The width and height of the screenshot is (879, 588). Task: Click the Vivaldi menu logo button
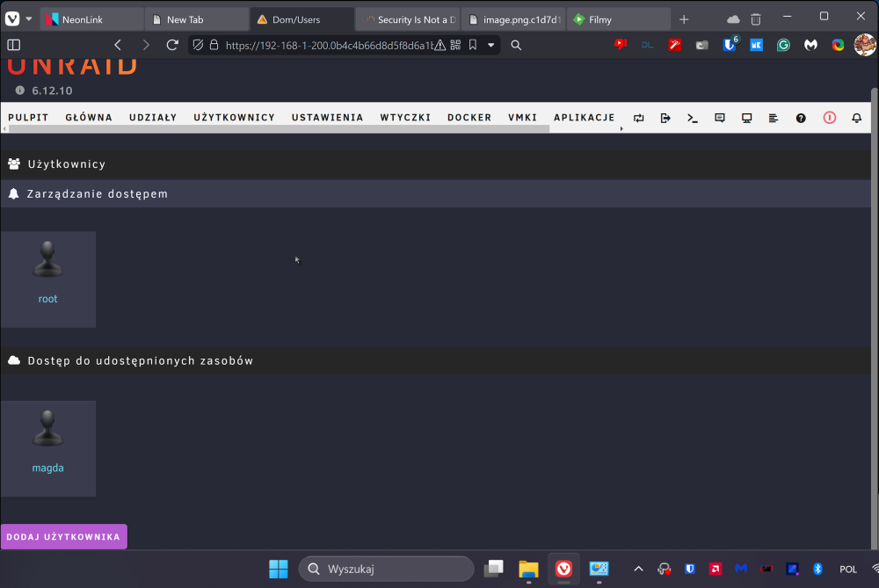tap(12, 19)
